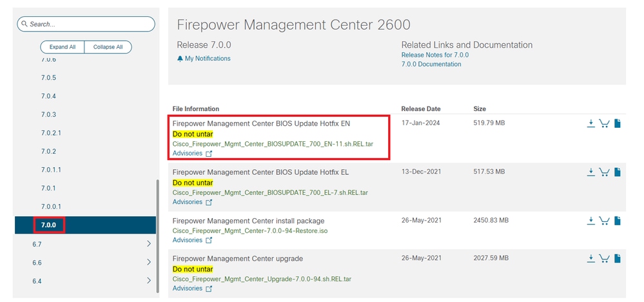Add Firepower upgrade package to cart
Viewport: 644px width, 302px height.
(604, 258)
